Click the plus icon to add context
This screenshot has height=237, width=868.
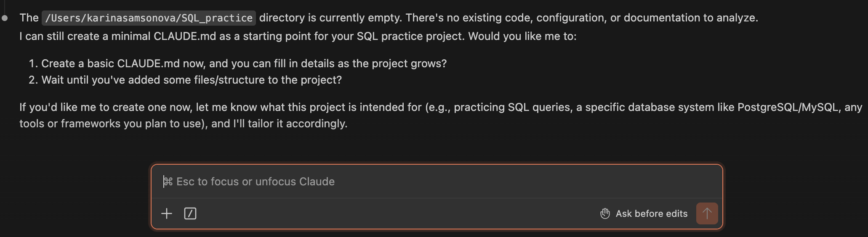(167, 213)
